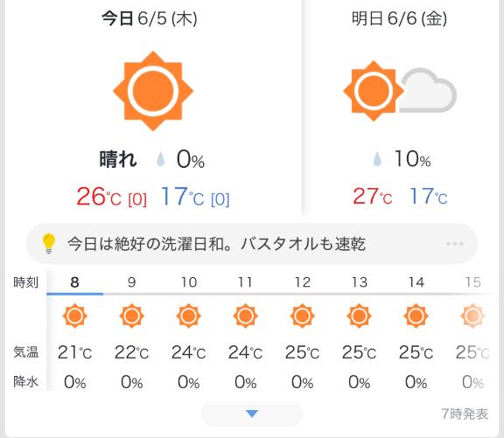Click the sun icon for 10 o'clock

point(188,316)
